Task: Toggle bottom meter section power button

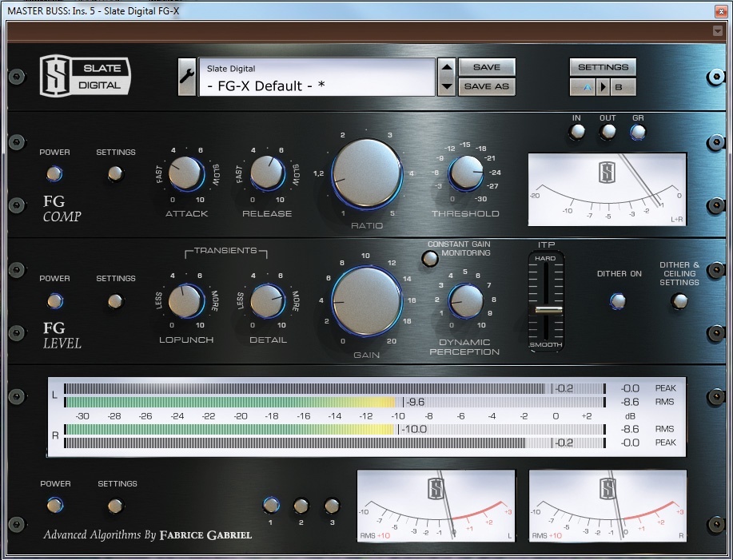Action: click(54, 505)
